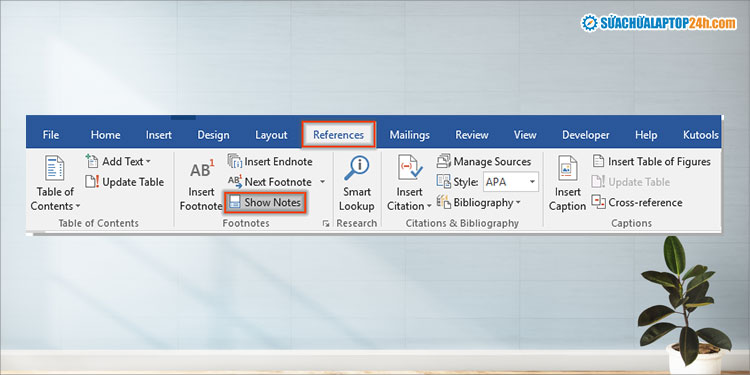Click the Manage Sources label

click(492, 162)
